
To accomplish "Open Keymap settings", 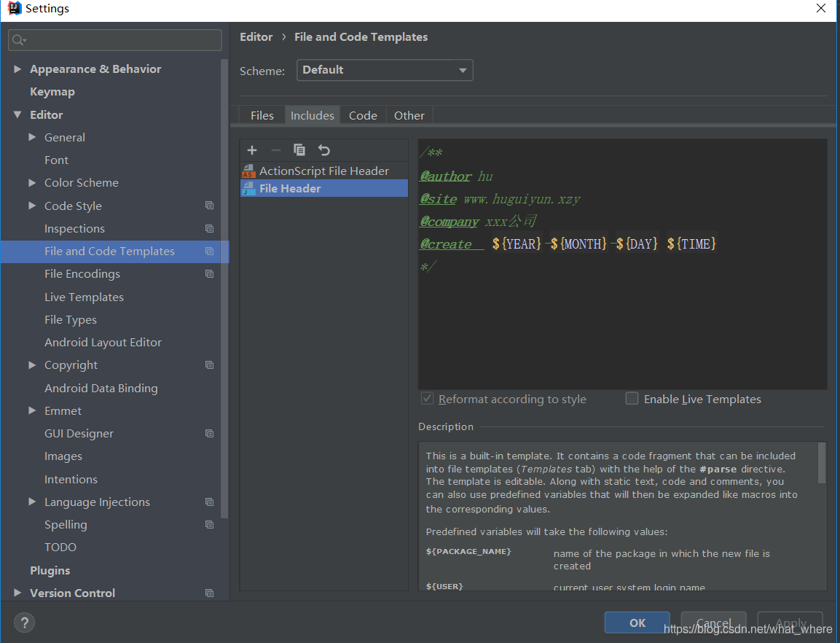I will pos(52,92).
